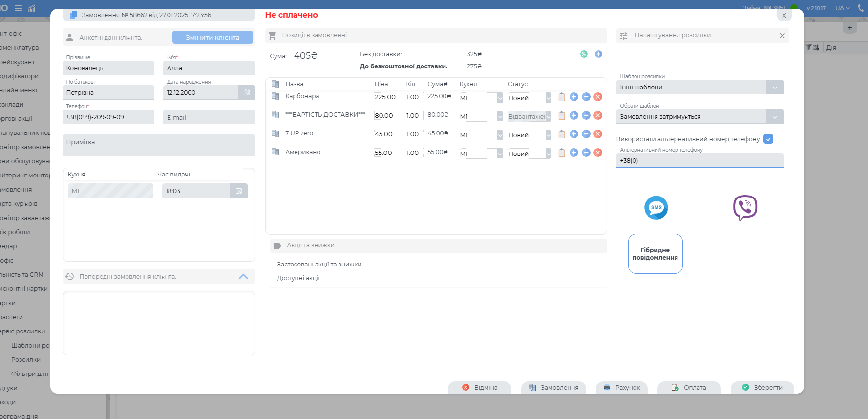This screenshot has height=419, width=868.
Task: Uncheck the alternative phone number checkbox
Action: [768, 139]
